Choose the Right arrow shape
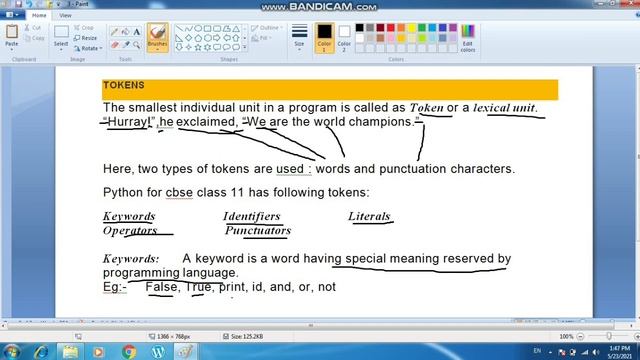The width and height of the screenshot is (640, 360). (x=217, y=38)
